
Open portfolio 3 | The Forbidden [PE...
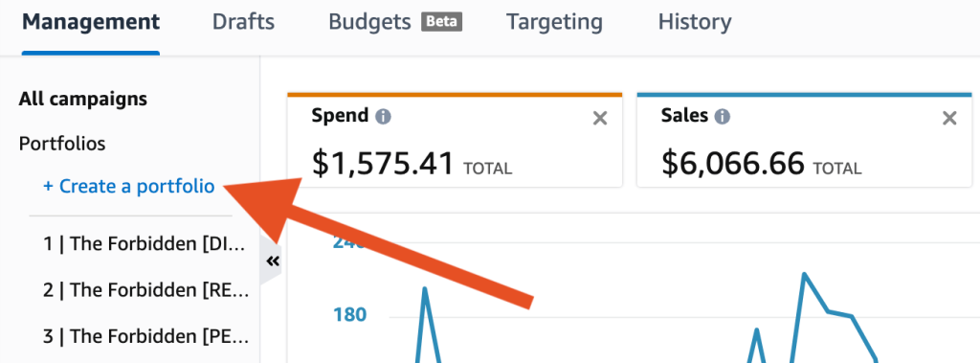click(x=146, y=337)
